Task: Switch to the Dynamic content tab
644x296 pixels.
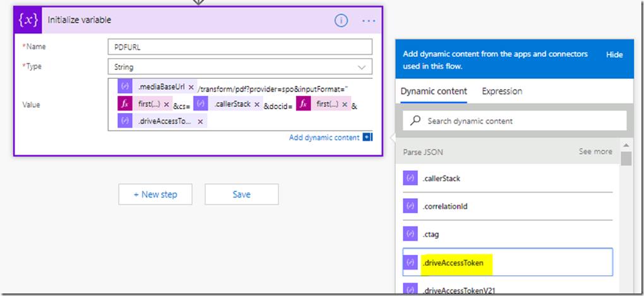Action: [434, 91]
